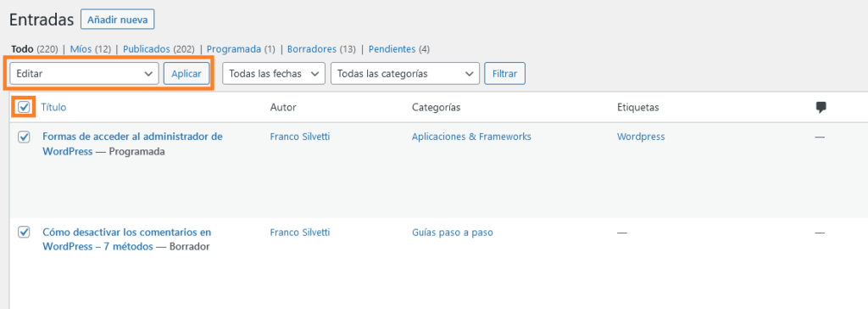868x309 pixels.
Task: Open the 'Aplicaciones & Frameworks' category
Action: (471, 137)
